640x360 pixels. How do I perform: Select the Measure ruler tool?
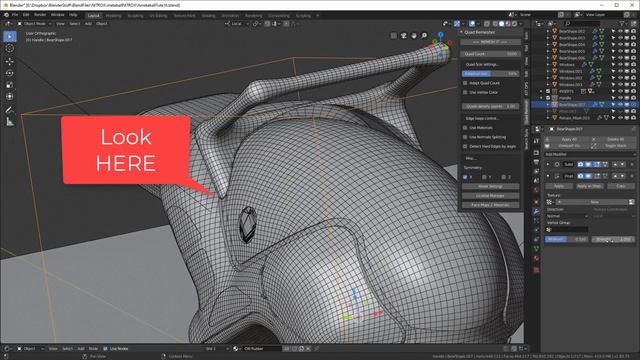[x=10, y=122]
